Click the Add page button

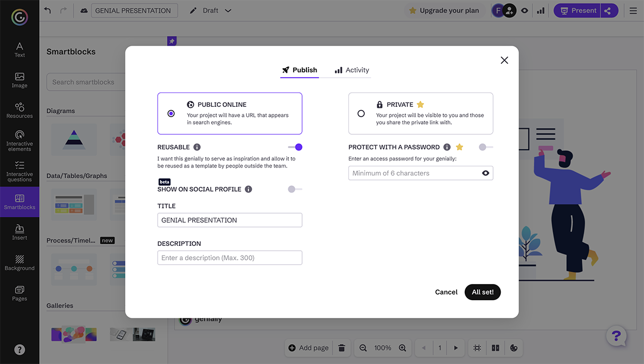[x=309, y=348]
